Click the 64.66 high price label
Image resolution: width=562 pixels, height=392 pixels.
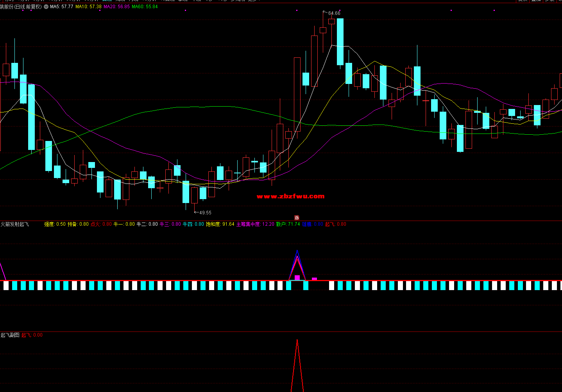click(334, 13)
